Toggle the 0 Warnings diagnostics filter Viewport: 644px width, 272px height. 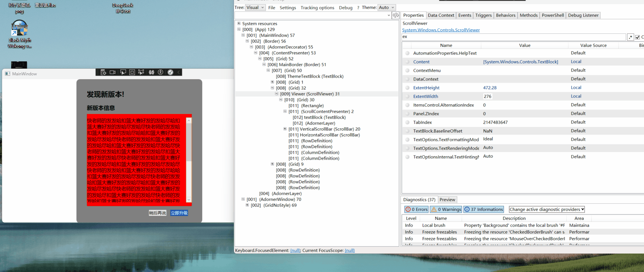[446, 209]
